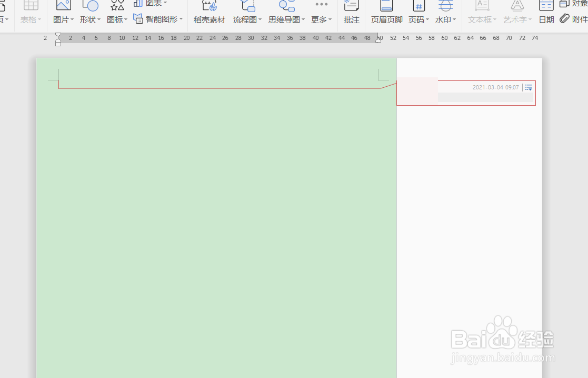This screenshot has width=588, height=378.
Task: Click the 图片 (picture) insert icon
Action: pyautogui.click(x=63, y=5)
